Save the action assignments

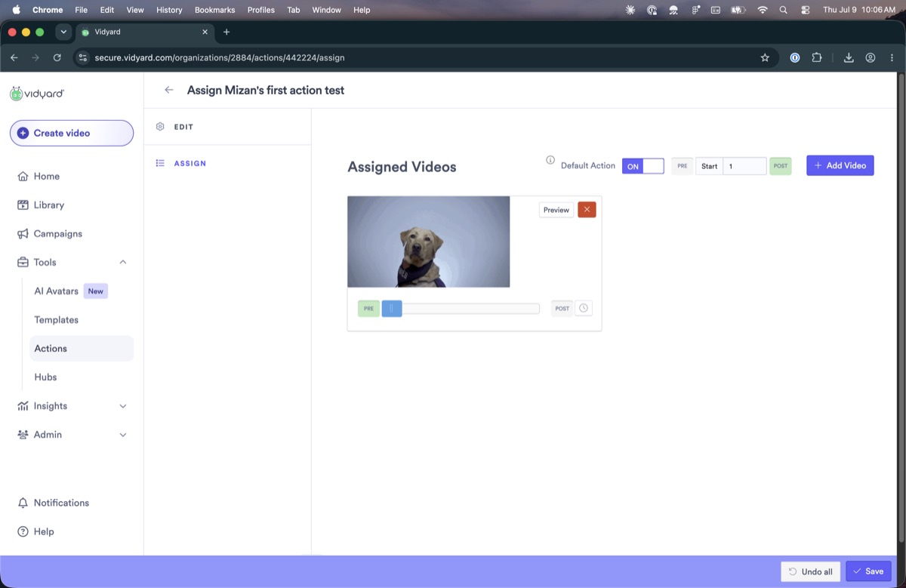(x=868, y=571)
